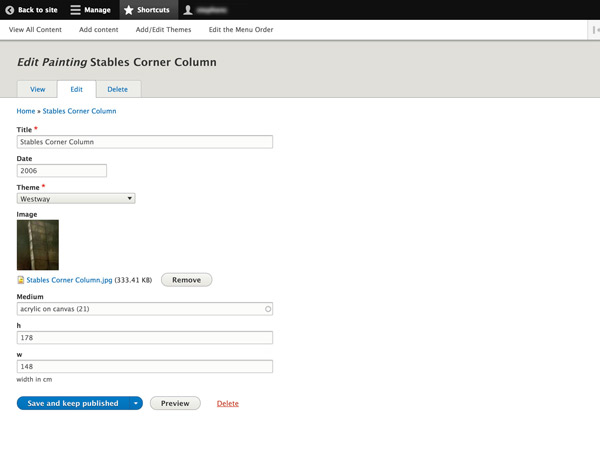Click the red Delete link at bottom
Screen dimensions: 600x467
pos(227,403)
